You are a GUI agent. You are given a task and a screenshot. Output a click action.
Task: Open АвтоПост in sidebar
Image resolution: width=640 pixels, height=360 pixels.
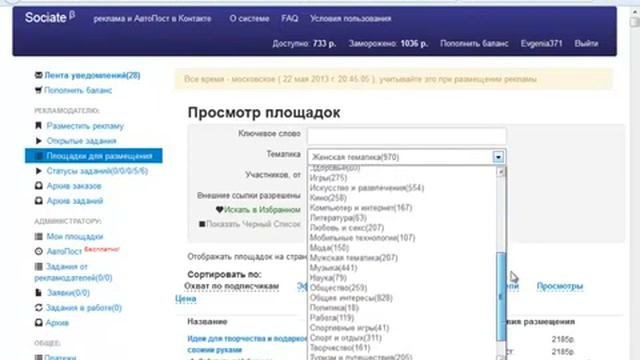point(64,251)
